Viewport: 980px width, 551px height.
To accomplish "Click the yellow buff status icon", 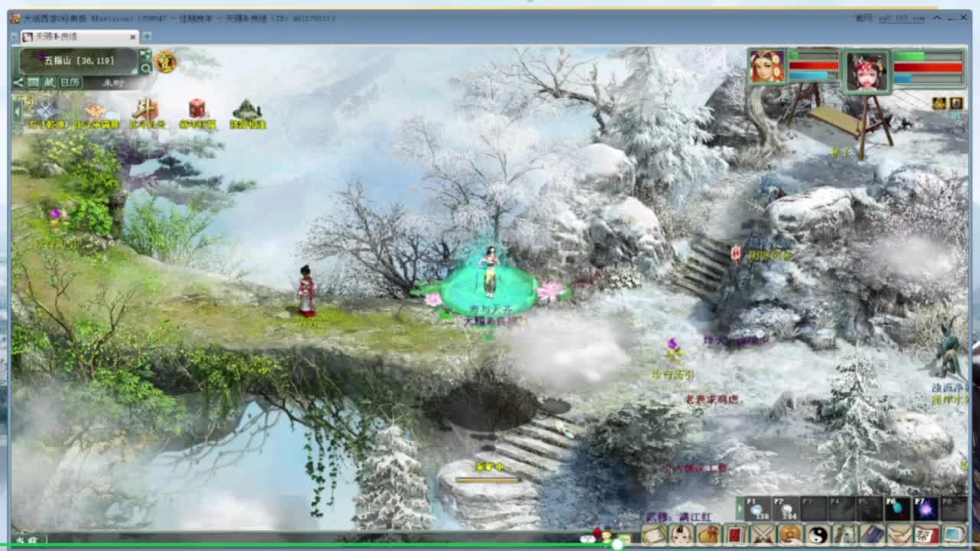I will click(939, 103).
